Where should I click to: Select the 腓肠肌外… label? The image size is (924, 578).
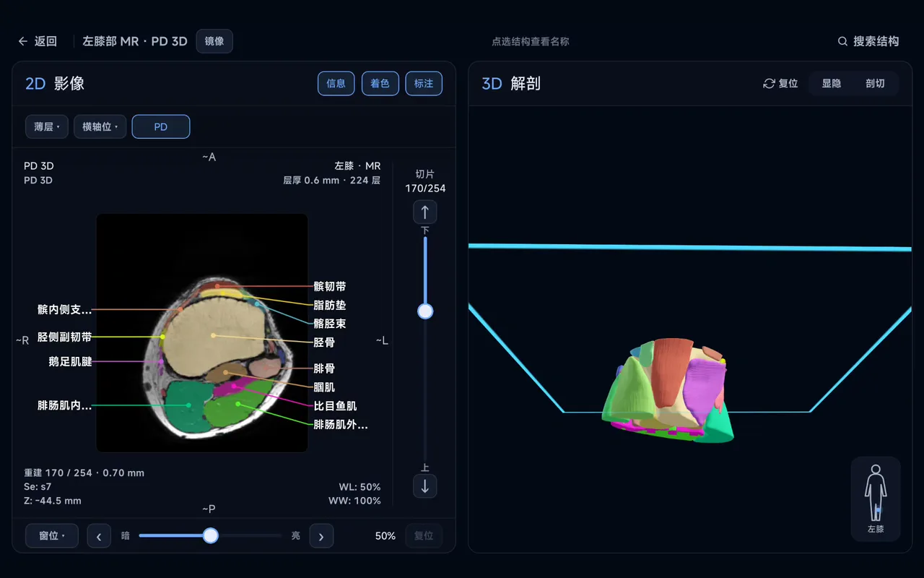point(341,425)
